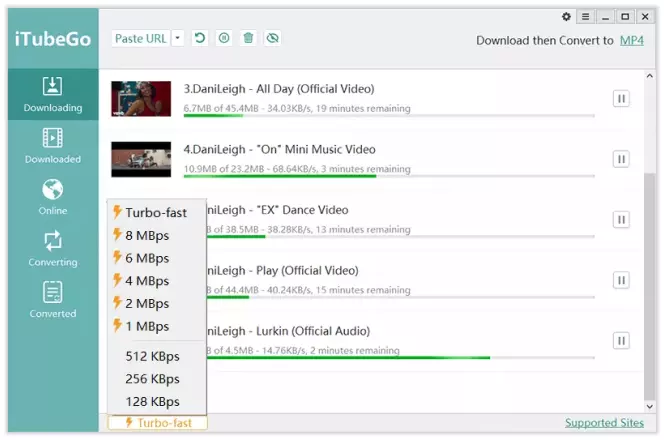Click the scrollbar down arrow
Viewport: 664px width, 440px height.
click(x=650, y=407)
